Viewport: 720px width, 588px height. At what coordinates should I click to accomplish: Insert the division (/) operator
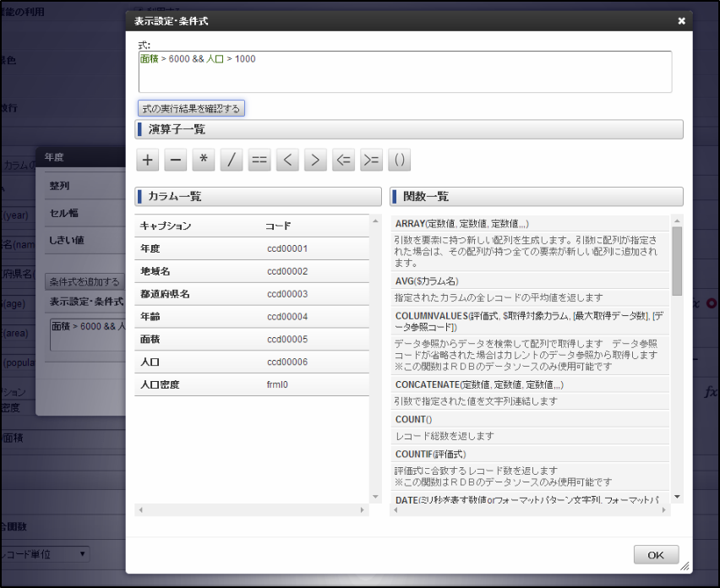(x=231, y=160)
